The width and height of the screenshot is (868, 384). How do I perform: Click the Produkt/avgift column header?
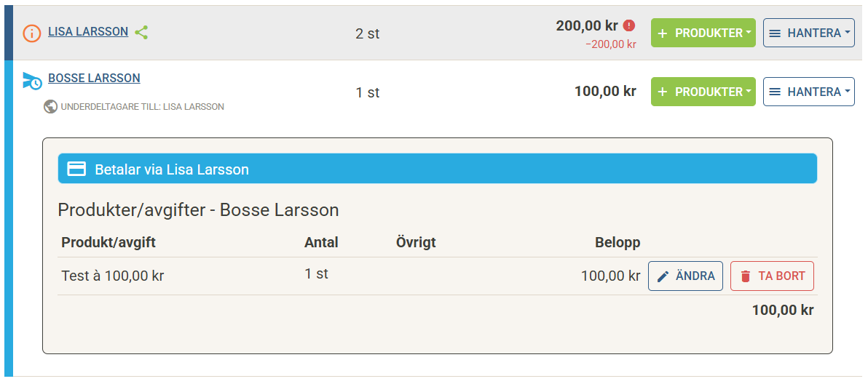(108, 242)
